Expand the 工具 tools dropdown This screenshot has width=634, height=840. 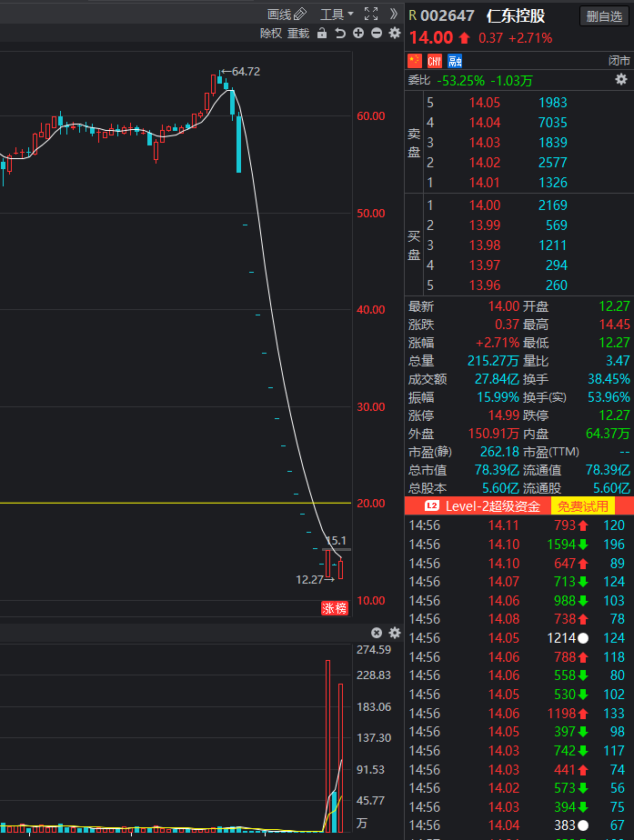(x=337, y=14)
